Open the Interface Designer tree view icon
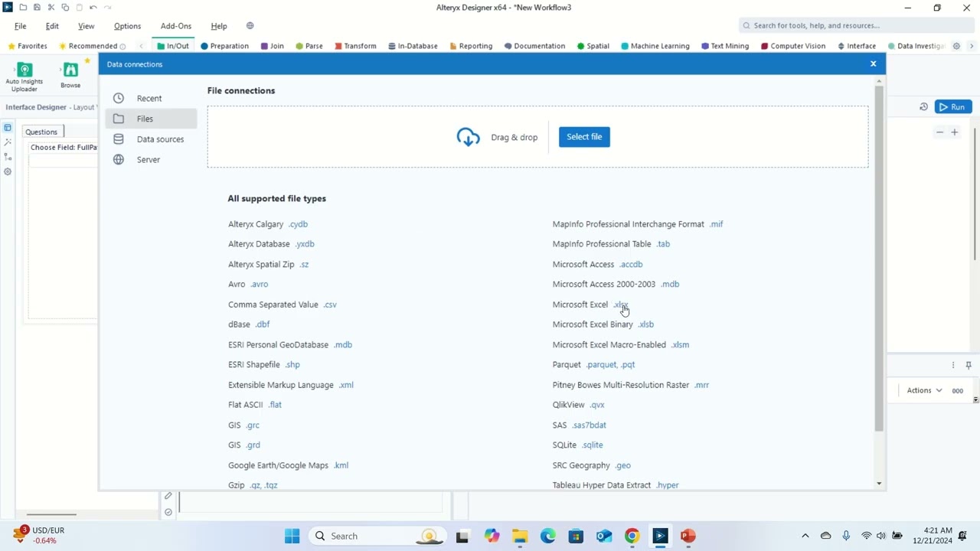Viewport: 980px width, 551px height. [x=8, y=157]
